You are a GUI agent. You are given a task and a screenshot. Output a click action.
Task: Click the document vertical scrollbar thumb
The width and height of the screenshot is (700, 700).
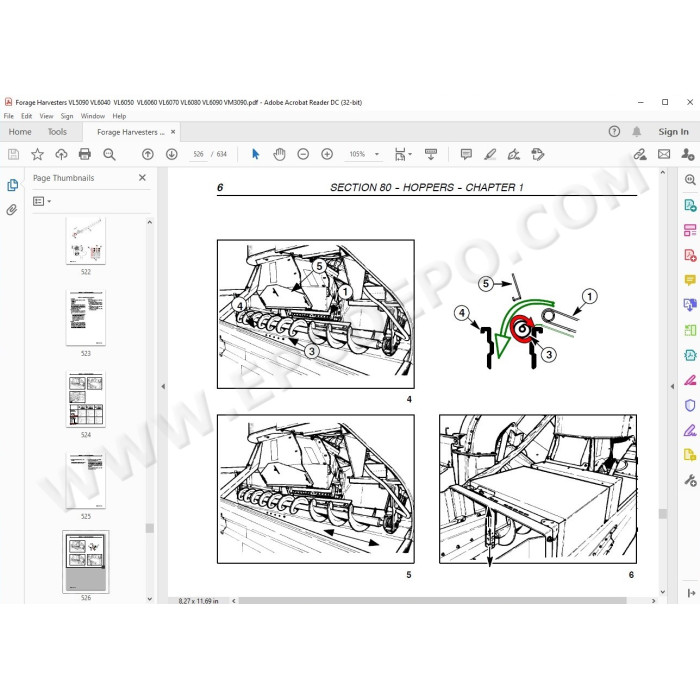pyautogui.click(x=662, y=514)
